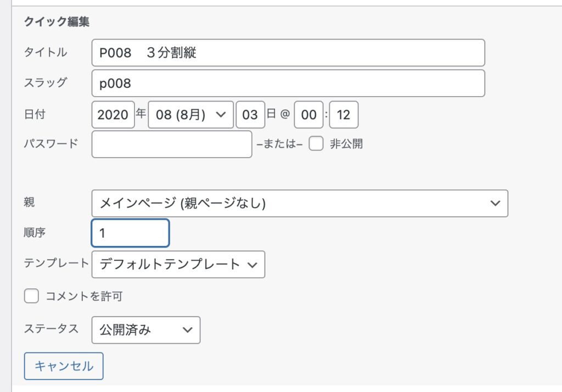Click the year field showing 2020
Image resolution: width=562 pixels, height=392 pixels.
coord(113,115)
